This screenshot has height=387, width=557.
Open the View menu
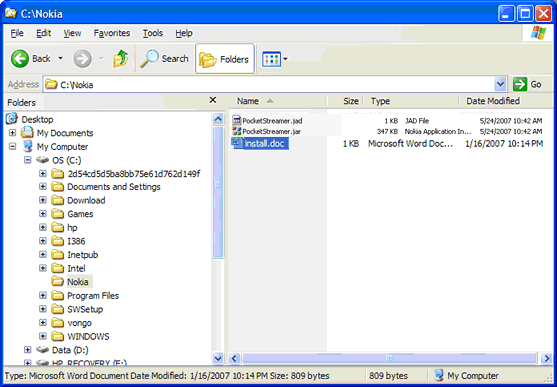(x=72, y=33)
